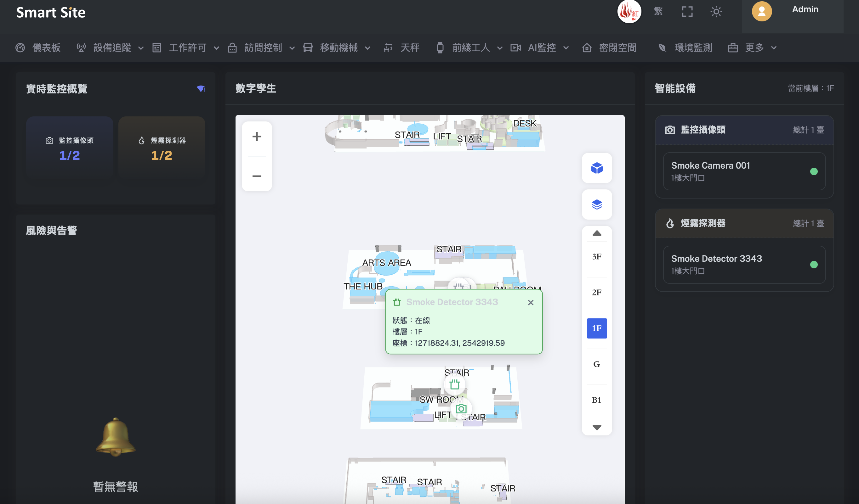Click the 煙霧探測器 section flame icon
The width and height of the screenshot is (859, 504).
pyautogui.click(x=670, y=223)
